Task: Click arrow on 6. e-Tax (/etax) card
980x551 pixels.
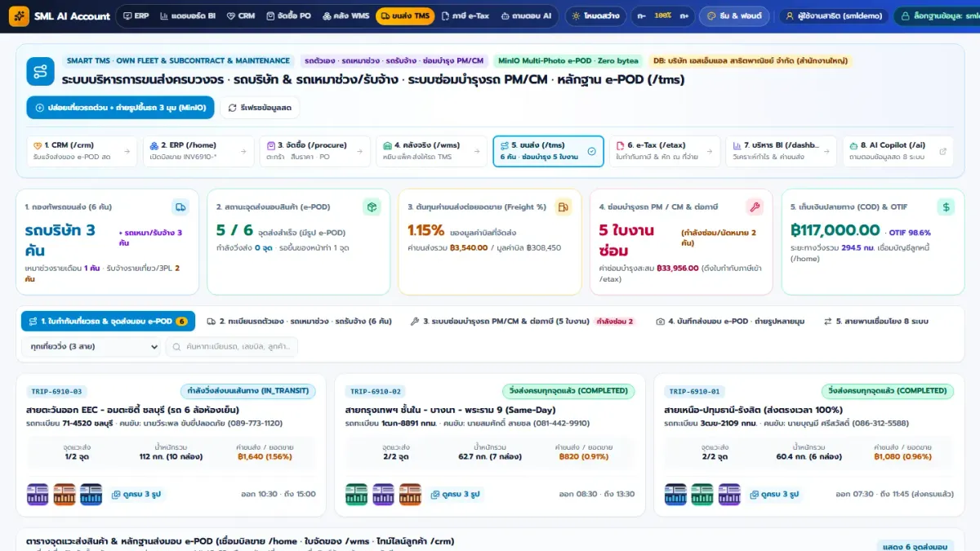Action: (709, 151)
